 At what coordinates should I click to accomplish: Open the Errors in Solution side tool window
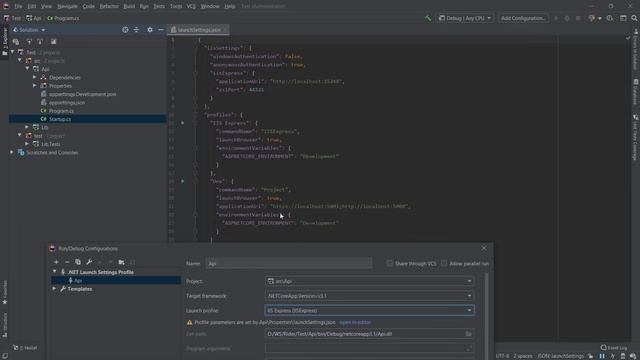[x=636, y=50]
